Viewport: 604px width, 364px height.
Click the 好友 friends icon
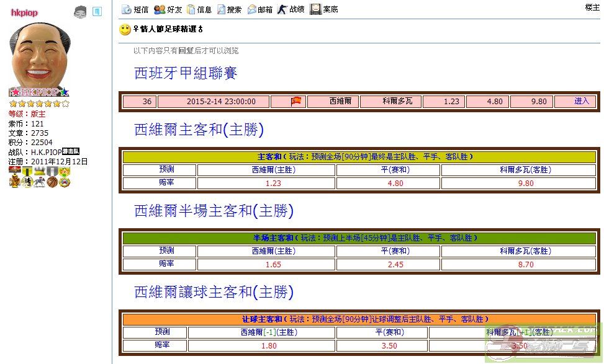pyautogui.click(x=160, y=9)
